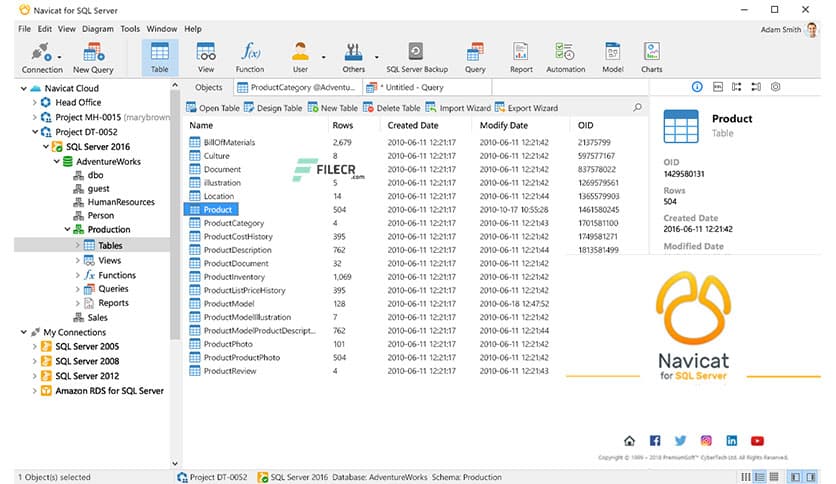Select the ProductCategory table row
836x484 pixels.
pos(416,223)
